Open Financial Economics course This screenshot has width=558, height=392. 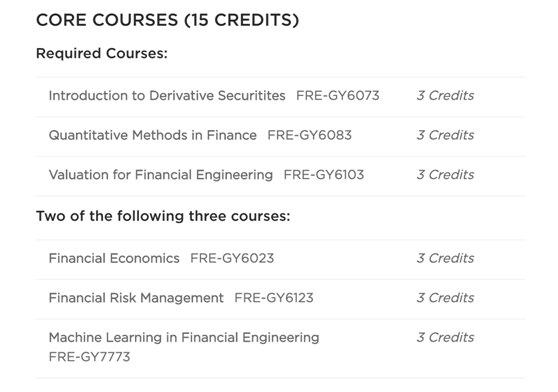(x=114, y=258)
